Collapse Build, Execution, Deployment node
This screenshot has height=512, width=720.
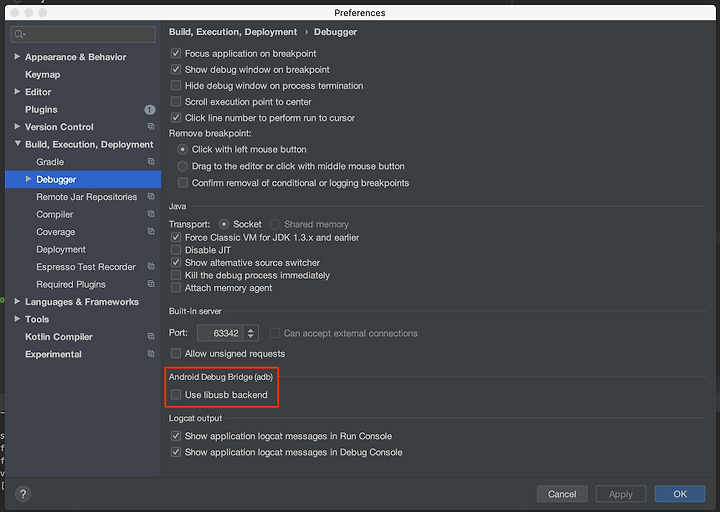17,144
